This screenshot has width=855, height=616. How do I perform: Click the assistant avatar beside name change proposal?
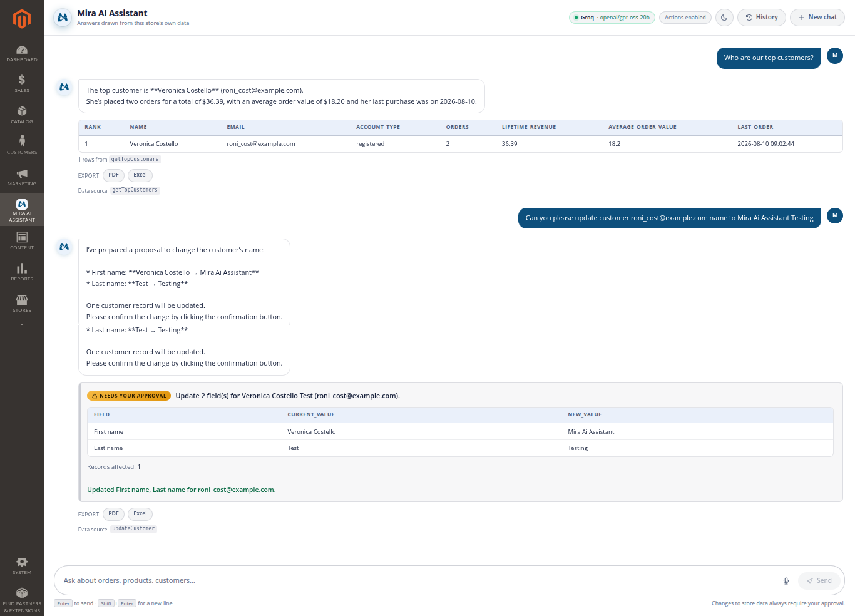pos(64,247)
